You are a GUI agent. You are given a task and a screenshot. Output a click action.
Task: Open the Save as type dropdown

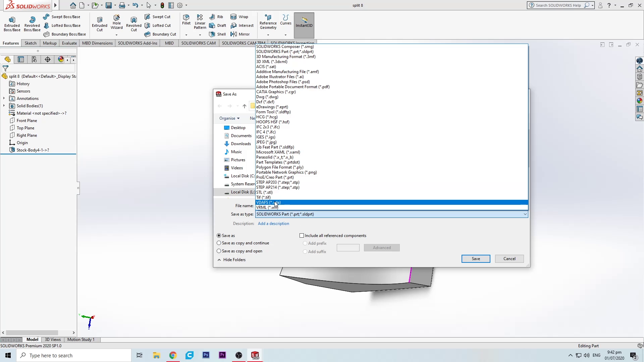[x=392, y=214]
